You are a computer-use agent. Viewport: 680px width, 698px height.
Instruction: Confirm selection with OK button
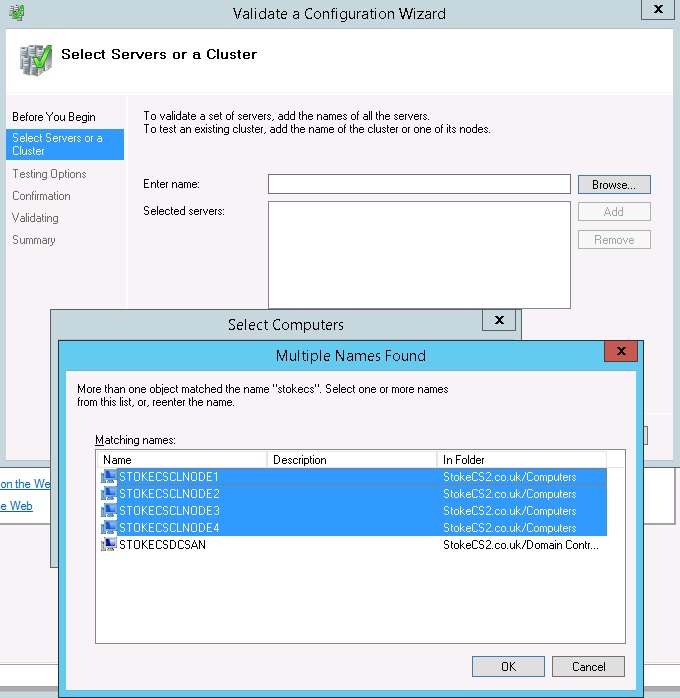[508, 666]
